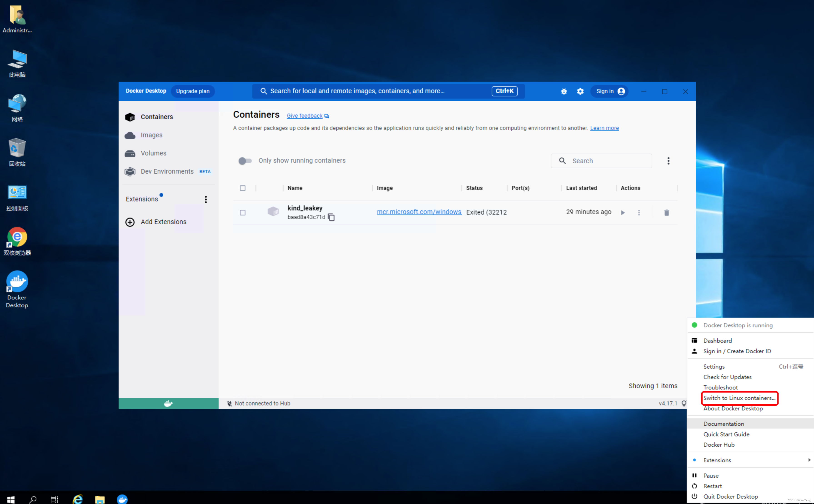This screenshot has height=504, width=814.
Task: Open the Give feedback link
Action: pyautogui.click(x=304, y=116)
